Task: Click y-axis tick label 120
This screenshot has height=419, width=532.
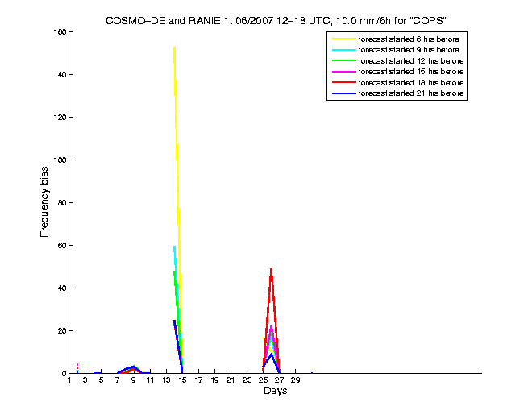Action: pyautogui.click(x=60, y=118)
